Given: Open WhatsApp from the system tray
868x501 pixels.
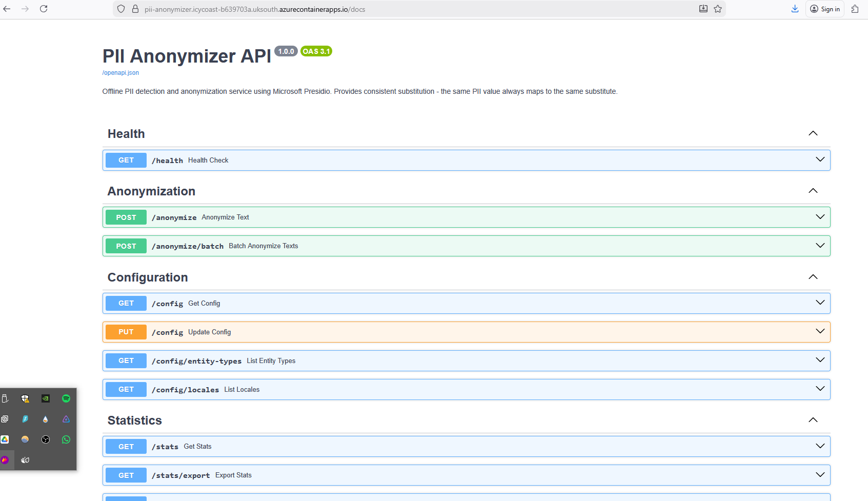Looking at the screenshot, I should [66, 439].
